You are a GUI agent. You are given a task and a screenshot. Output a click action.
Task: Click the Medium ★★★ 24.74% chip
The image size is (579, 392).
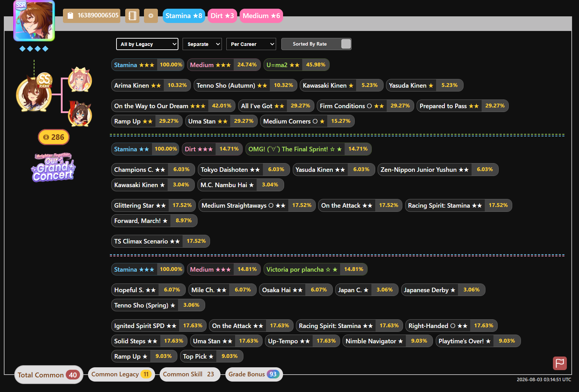coord(224,65)
